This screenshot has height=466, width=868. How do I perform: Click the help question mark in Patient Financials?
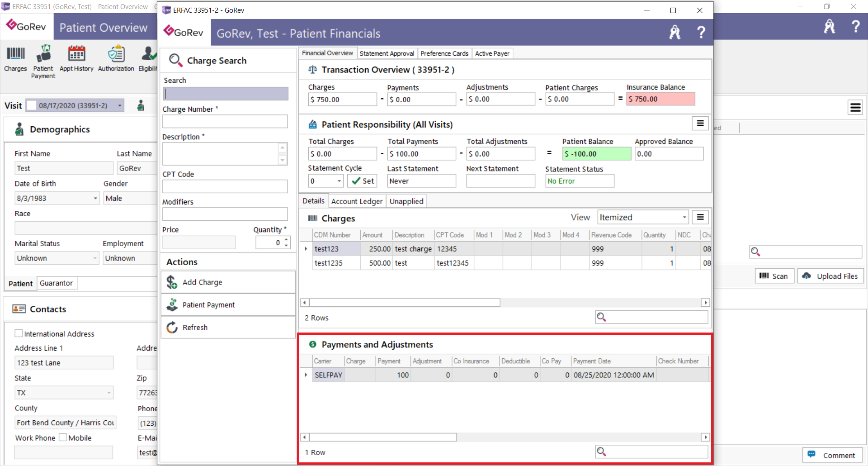pos(701,33)
